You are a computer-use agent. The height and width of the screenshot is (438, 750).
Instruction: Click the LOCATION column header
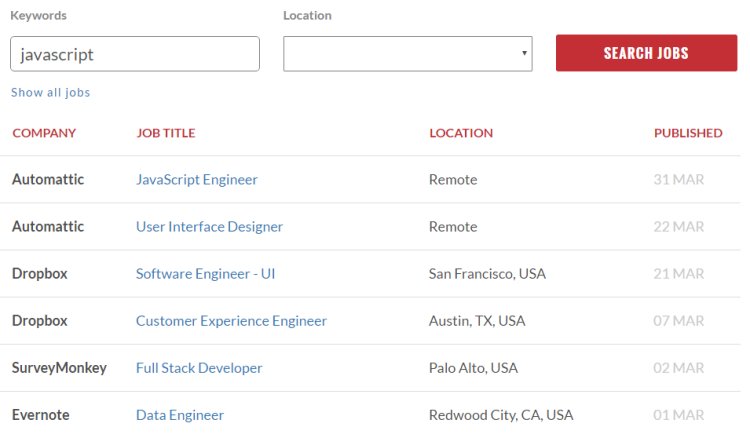click(x=461, y=133)
